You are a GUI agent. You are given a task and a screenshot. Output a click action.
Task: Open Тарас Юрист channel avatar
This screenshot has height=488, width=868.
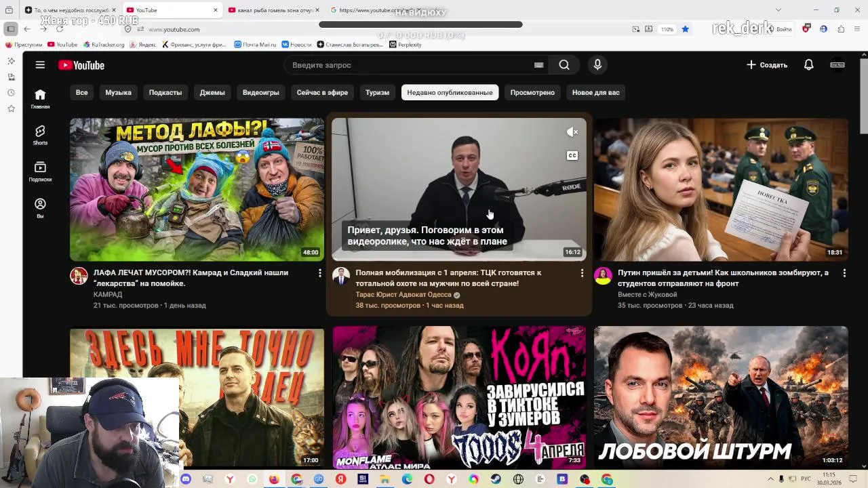tap(341, 276)
